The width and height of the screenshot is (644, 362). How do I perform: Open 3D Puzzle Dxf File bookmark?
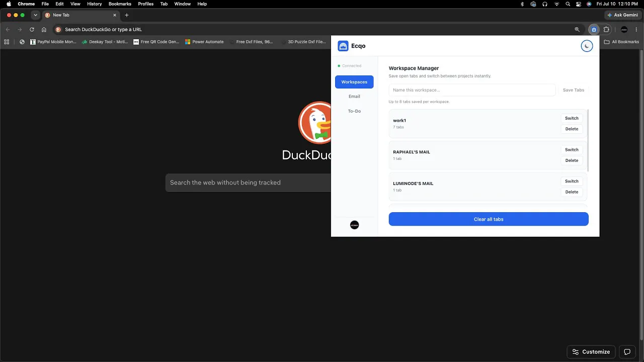point(303,42)
